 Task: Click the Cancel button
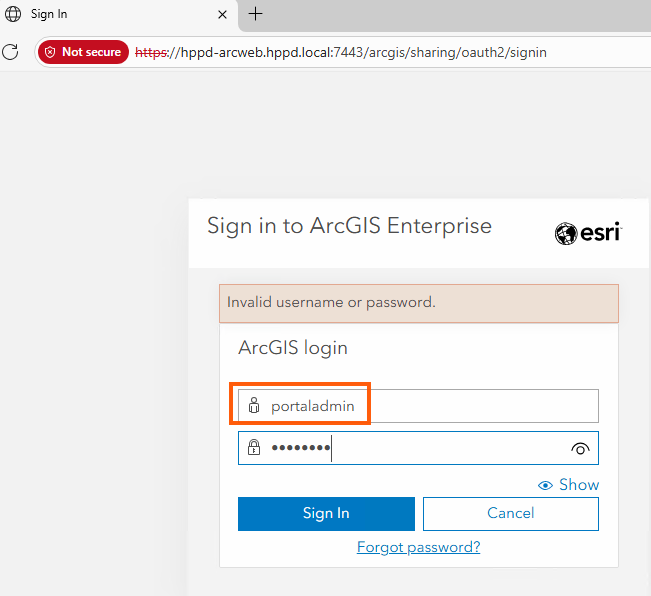coord(510,513)
